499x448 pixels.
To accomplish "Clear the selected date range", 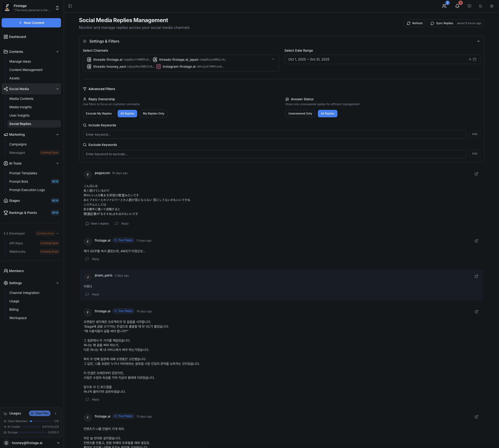I will pos(470,59).
